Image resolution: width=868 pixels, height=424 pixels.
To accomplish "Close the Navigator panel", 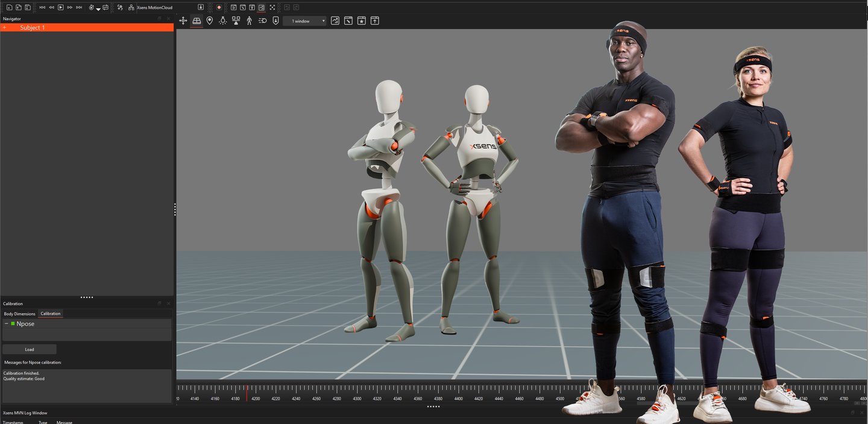I will pos(168,19).
